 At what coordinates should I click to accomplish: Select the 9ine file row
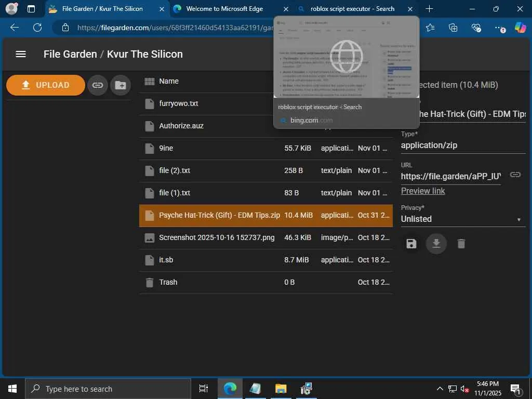pos(265,148)
